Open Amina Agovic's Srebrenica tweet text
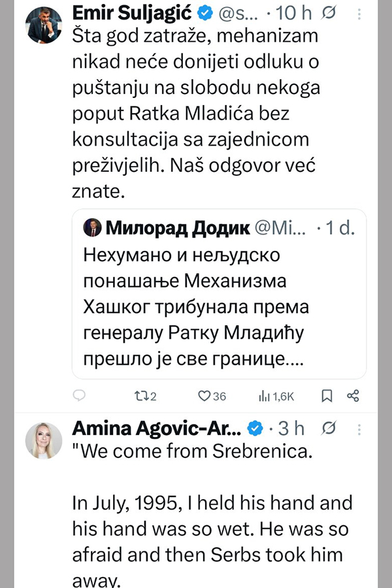This screenshot has height=588, width=392. click(x=209, y=516)
